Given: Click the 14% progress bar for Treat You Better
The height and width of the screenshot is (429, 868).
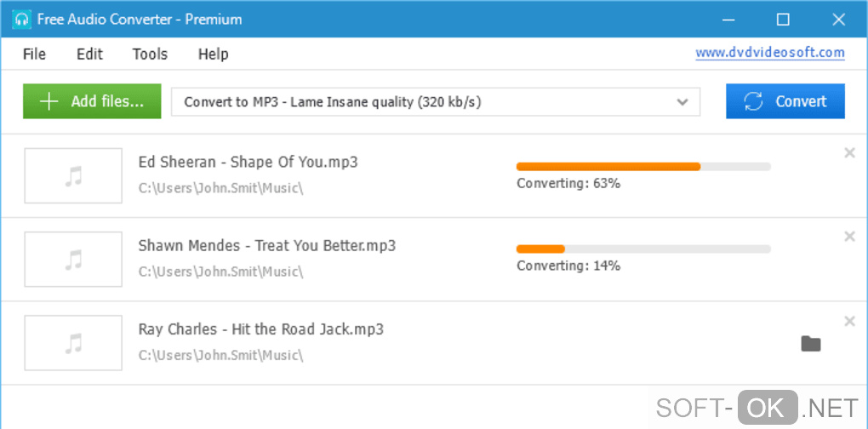Looking at the screenshot, I should (x=642, y=249).
